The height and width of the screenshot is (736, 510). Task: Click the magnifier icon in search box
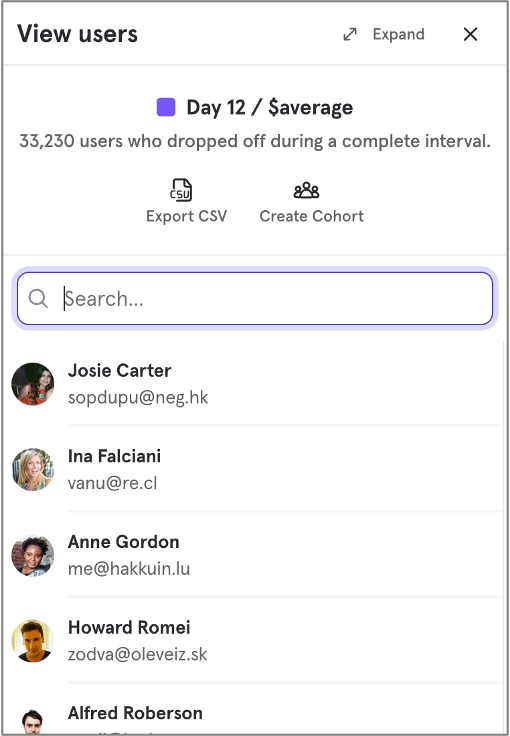click(38, 299)
